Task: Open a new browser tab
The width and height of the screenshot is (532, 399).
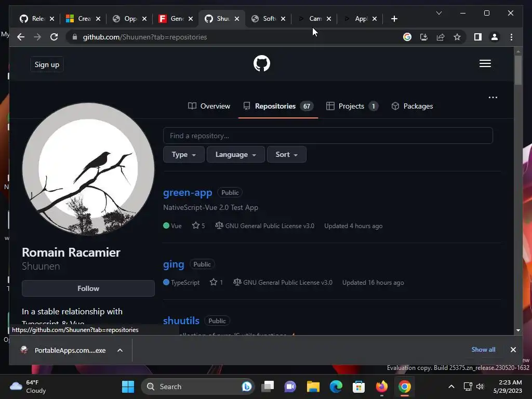Action: pyautogui.click(x=394, y=19)
